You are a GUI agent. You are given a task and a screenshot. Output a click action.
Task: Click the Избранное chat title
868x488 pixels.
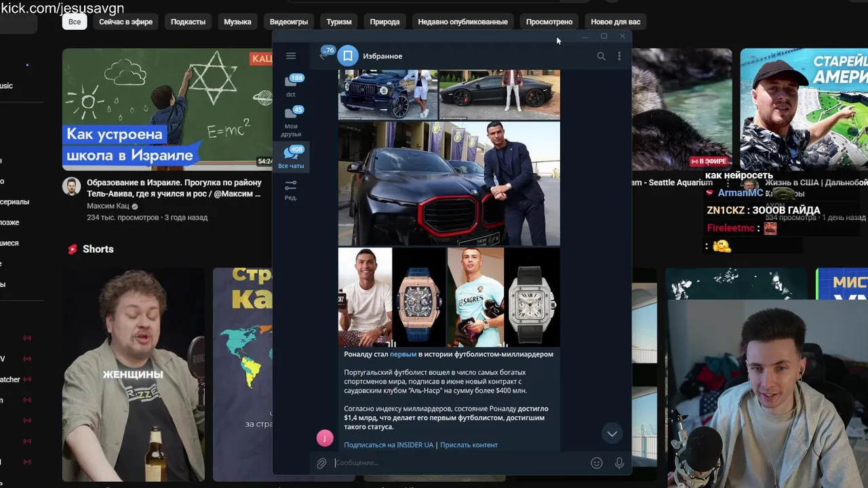click(382, 56)
